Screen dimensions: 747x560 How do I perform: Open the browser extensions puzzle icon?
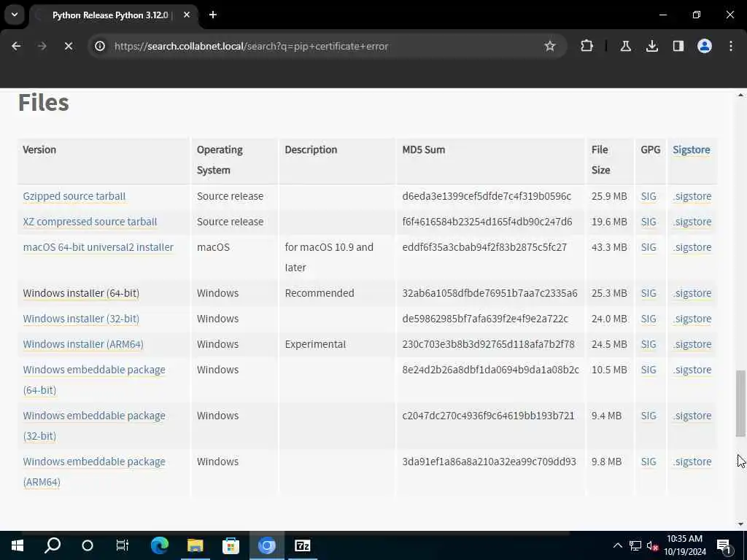(587, 46)
